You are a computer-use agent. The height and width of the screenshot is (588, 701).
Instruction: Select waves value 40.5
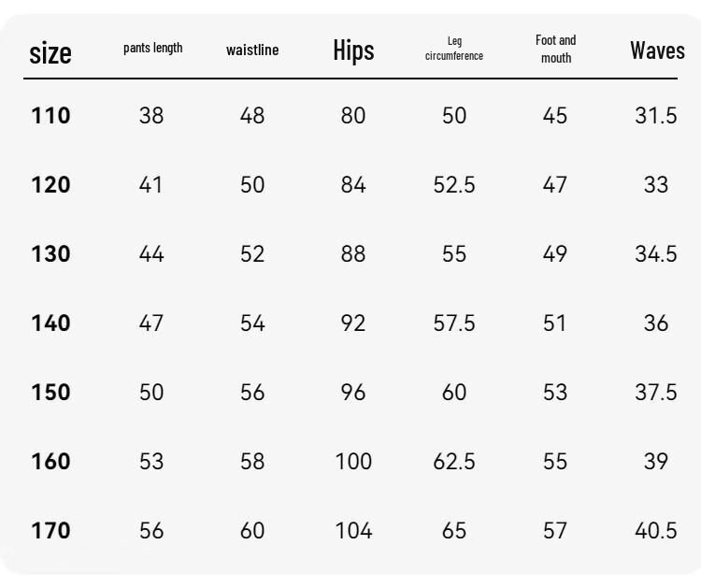coord(656,530)
